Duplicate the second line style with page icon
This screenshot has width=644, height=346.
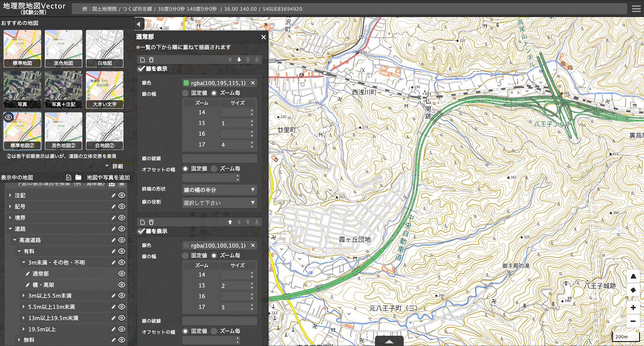click(x=142, y=222)
